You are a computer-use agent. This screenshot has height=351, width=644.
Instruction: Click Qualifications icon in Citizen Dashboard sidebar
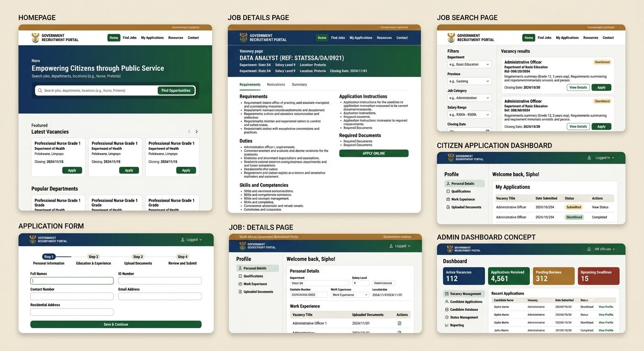point(448,191)
